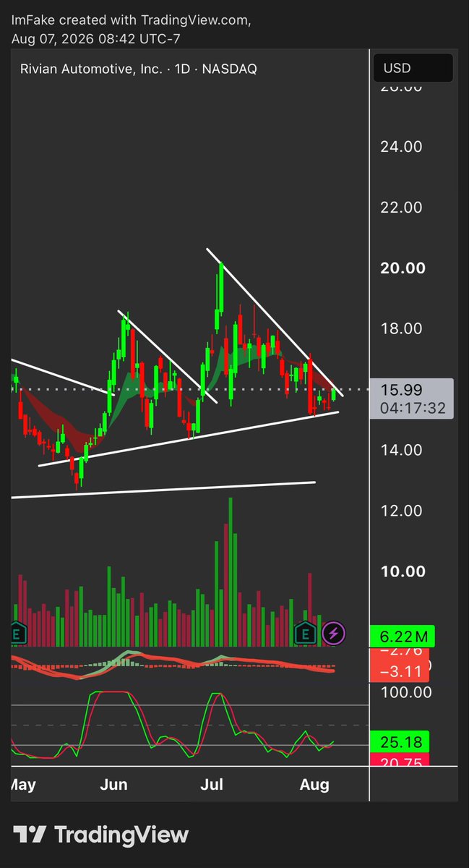Click the 14.00 price axis label
The image size is (469, 868).
[x=403, y=450]
